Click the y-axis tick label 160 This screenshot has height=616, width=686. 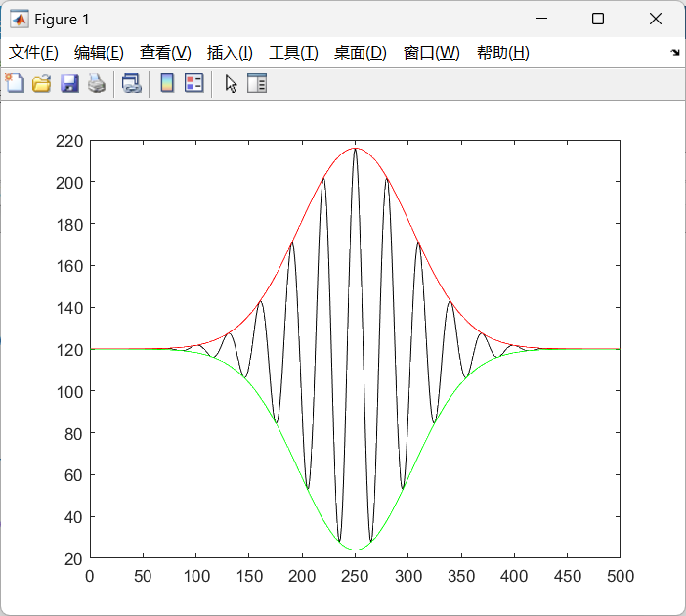pyautogui.click(x=69, y=266)
